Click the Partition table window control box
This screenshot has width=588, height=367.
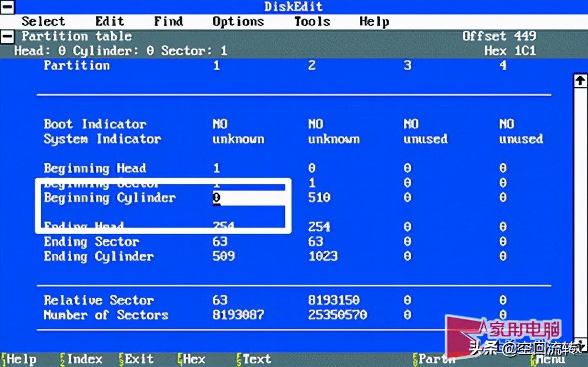tap(8, 36)
